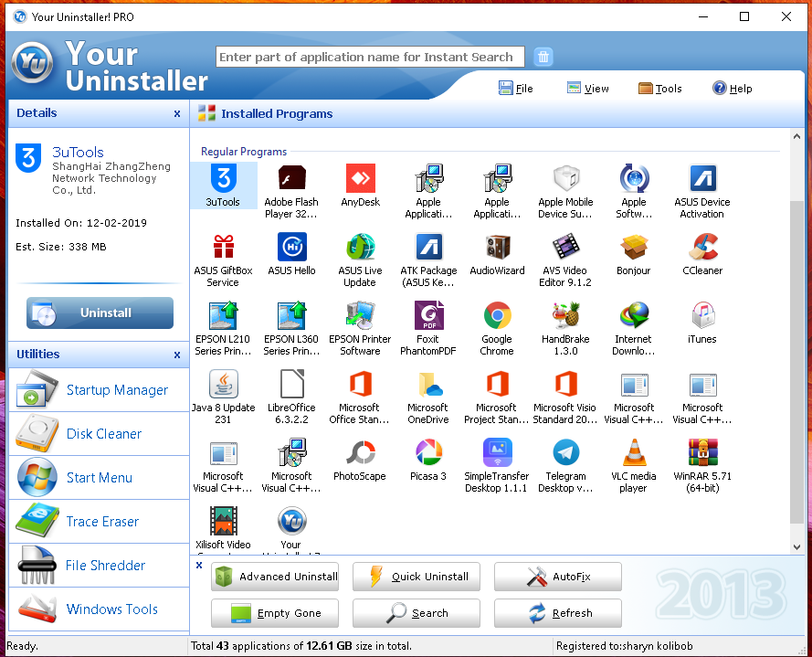The height and width of the screenshot is (657, 812).
Task: Clear search with the trash icon
Action: pos(543,57)
